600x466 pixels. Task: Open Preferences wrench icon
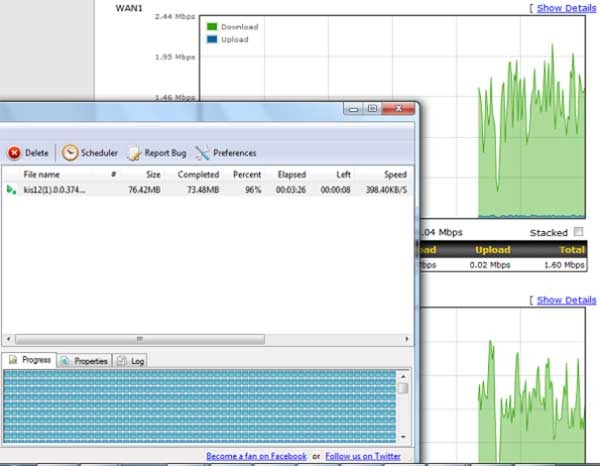click(202, 153)
